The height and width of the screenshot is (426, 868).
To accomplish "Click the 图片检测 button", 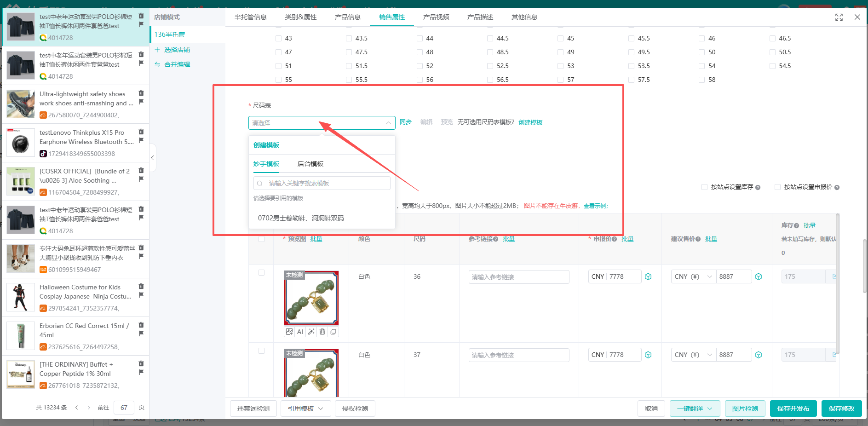I will coord(745,409).
